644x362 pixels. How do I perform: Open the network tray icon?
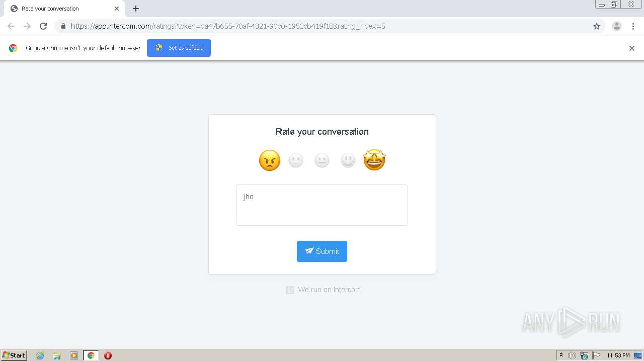(584, 355)
